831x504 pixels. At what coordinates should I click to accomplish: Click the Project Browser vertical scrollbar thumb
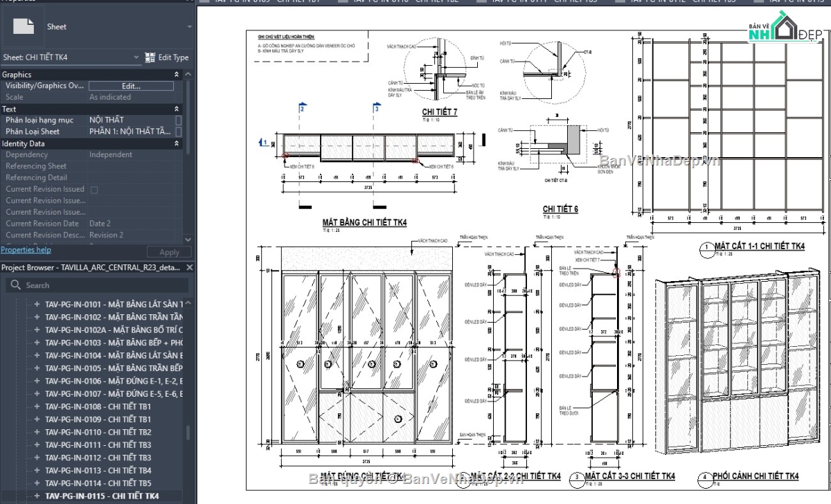[188, 433]
